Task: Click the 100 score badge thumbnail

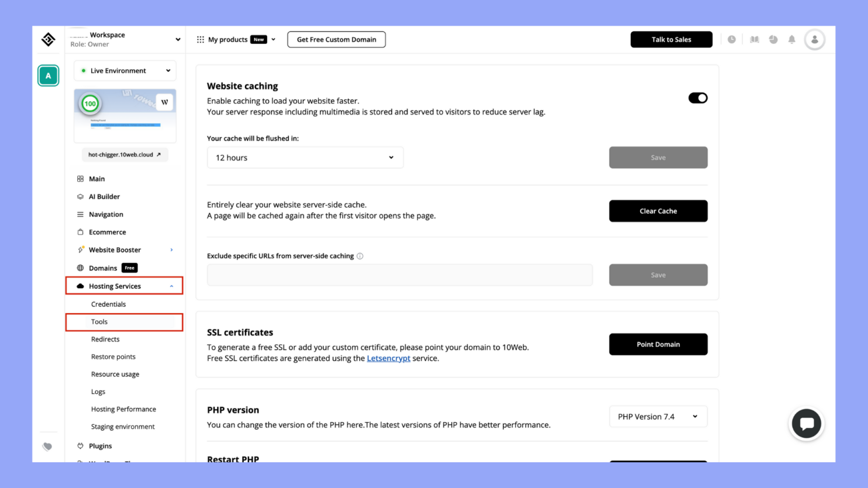Action: pos(90,103)
